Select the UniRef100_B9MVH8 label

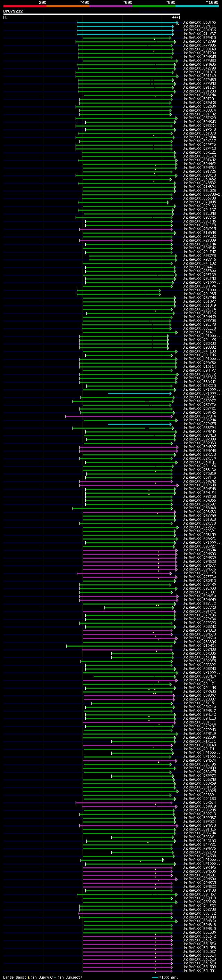(x=199, y=451)
